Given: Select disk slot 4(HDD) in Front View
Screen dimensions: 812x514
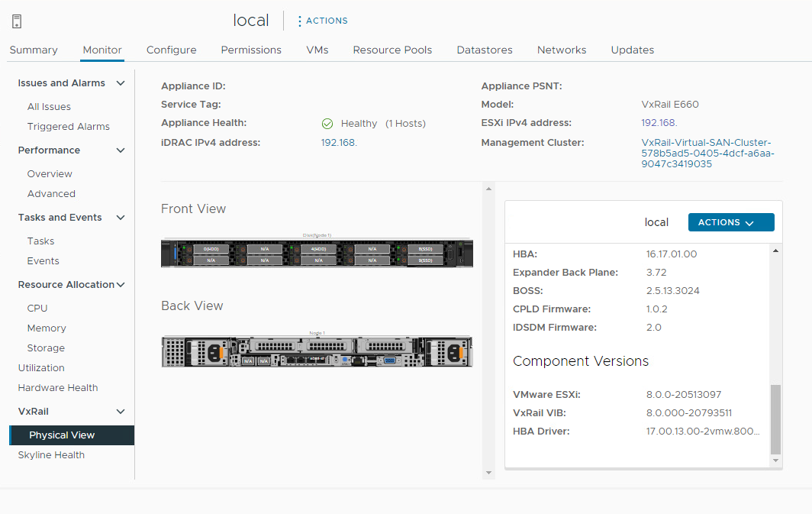Looking at the screenshot, I should [318, 249].
